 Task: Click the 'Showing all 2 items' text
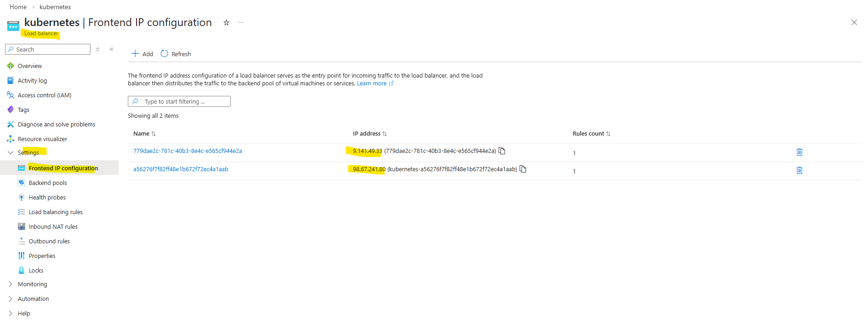(x=153, y=116)
